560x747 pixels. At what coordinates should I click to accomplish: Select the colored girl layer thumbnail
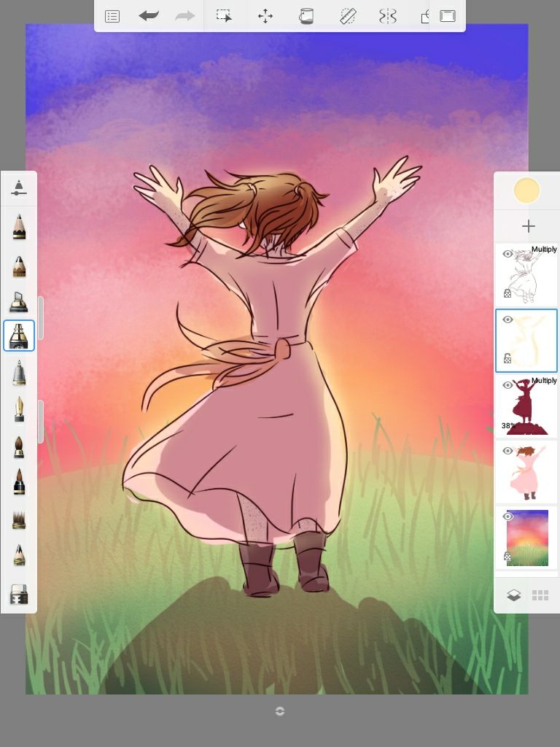(x=526, y=472)
